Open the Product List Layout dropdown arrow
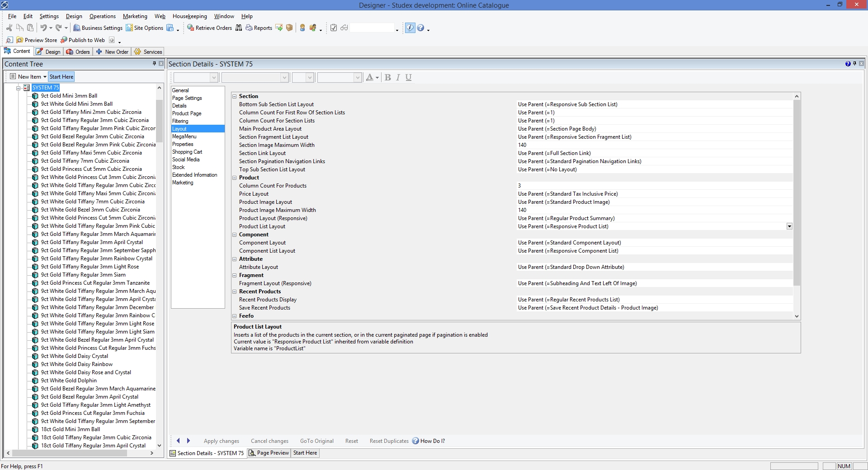 (789, 226)
